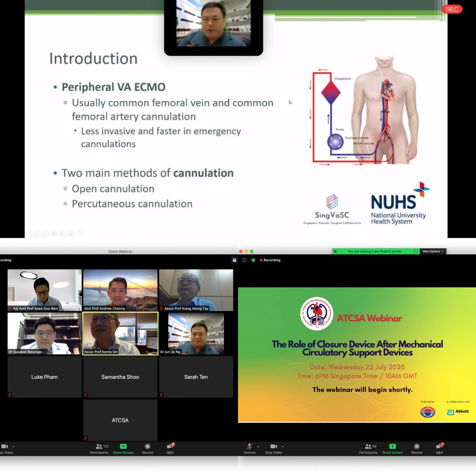Click 'The webinar will begin shortly.' text
The height and width of the screenshot is (476, 476).
[x=363, y=390]
